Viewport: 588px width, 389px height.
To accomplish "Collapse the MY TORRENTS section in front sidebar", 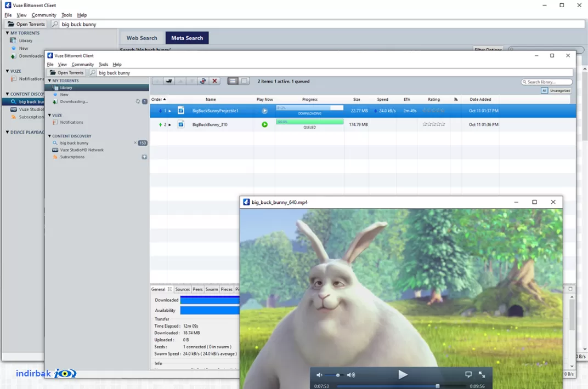I will pos(49,81).
